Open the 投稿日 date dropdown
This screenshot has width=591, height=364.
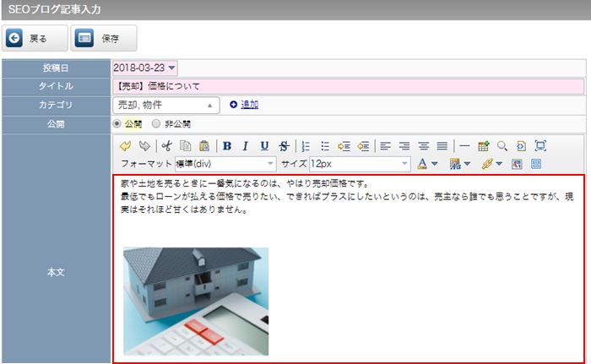[172, 68]
